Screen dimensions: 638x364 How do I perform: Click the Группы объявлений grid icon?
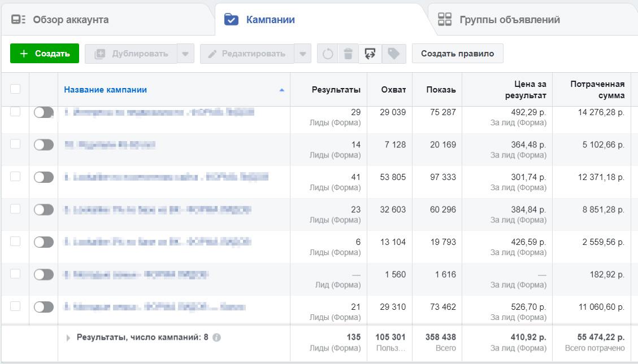coord(446,19)
